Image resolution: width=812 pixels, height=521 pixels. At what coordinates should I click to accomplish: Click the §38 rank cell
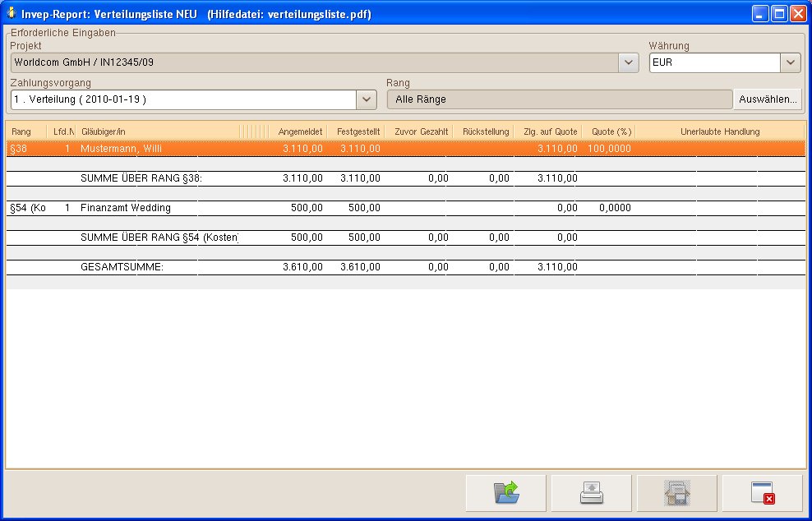coord(19,149)
